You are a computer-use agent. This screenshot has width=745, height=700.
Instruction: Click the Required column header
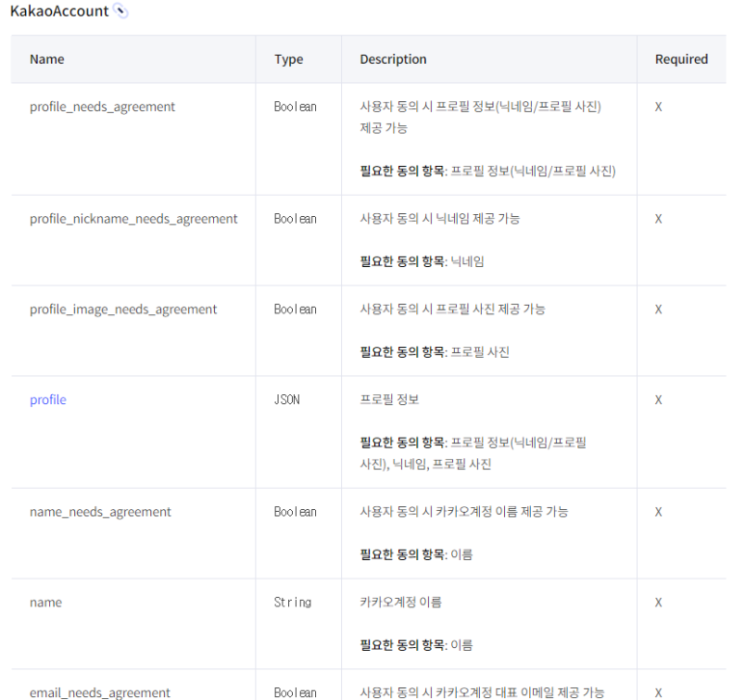click(681, 59)
